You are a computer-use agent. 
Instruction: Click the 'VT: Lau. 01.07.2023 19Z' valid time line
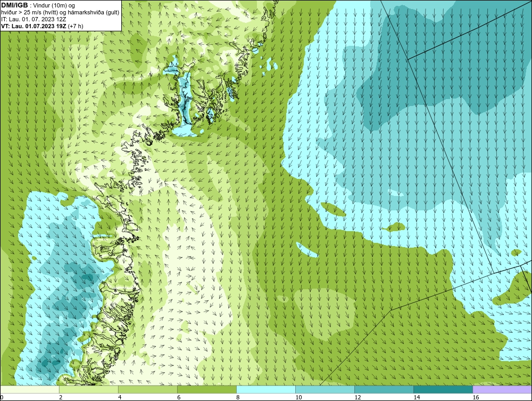point(42,26)
